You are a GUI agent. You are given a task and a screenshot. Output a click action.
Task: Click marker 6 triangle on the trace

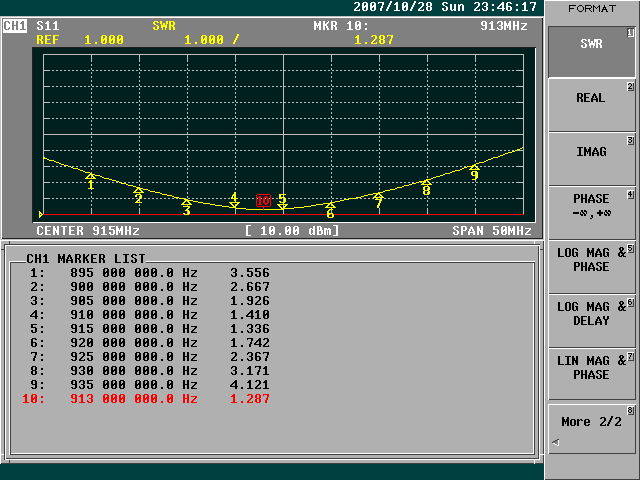coord(330,204)
